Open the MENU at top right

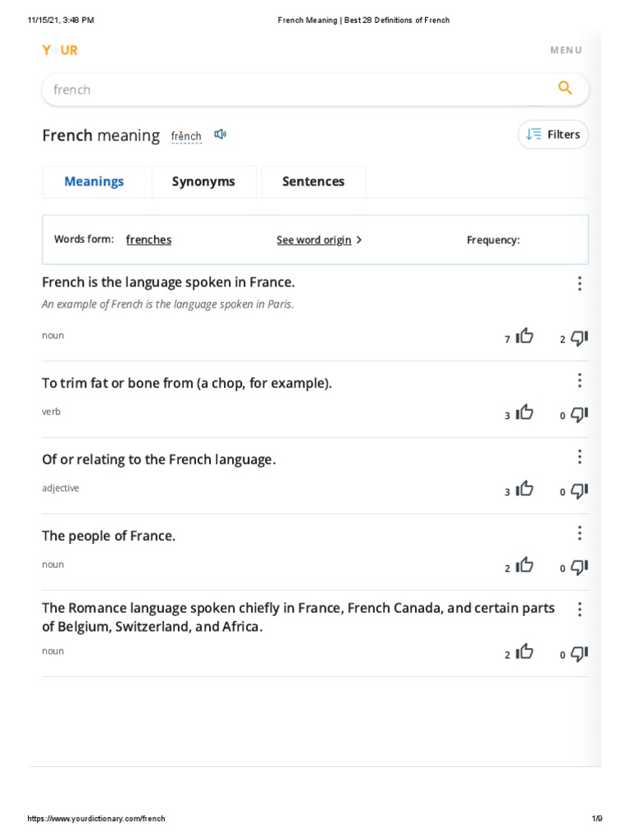coord(566,50)
